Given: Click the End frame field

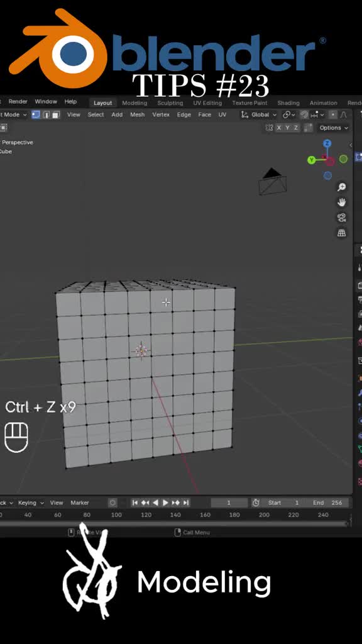Looking at the screenshot, I should 327,502.
